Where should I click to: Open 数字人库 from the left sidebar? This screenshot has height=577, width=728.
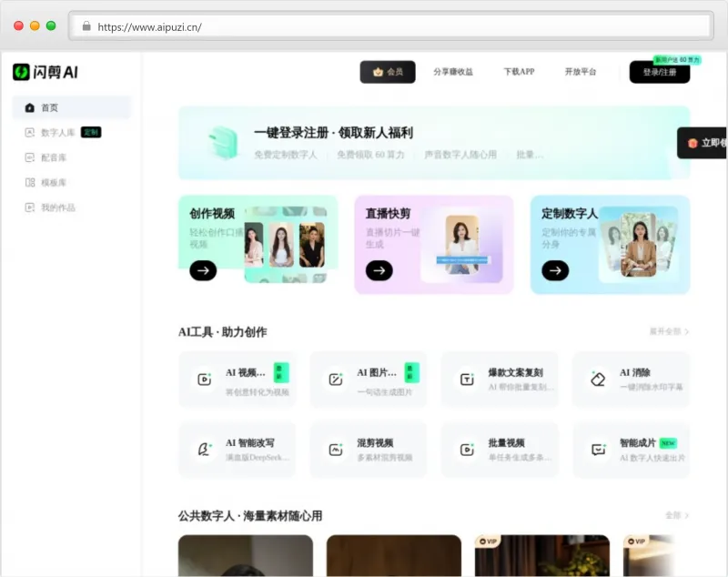pyautogui.click(x=30, y=132)
